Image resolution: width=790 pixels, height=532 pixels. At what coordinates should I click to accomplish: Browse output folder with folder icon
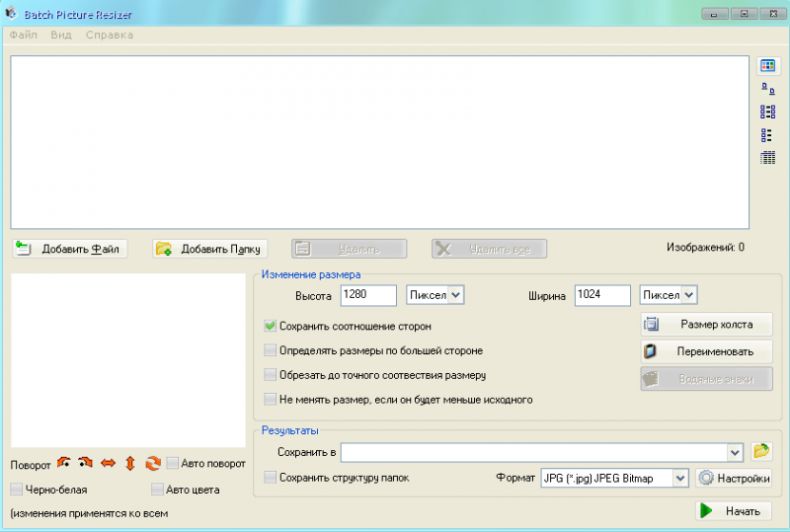pyautogui.click(x=760, y=451)
